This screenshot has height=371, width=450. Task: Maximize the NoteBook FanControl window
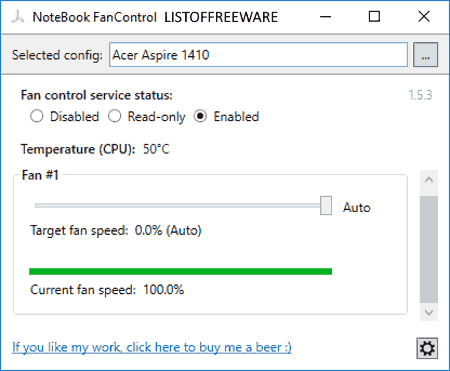coord(374,17)
